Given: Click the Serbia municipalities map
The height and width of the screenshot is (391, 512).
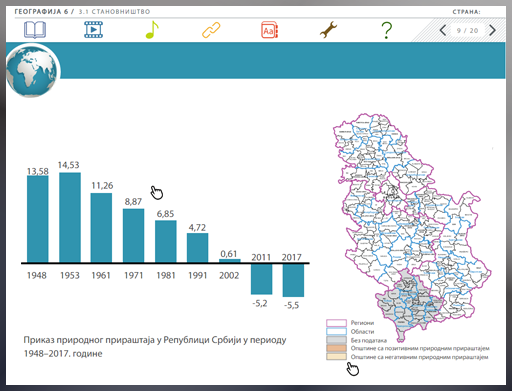Looking at the screenshot, I should [412, 227].
